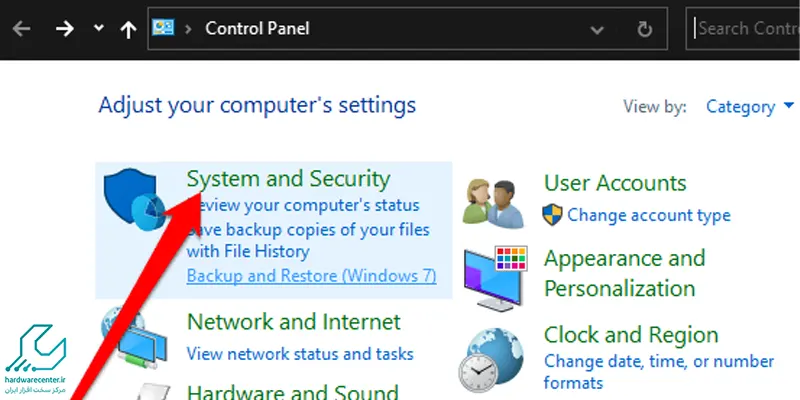The width and height of the screenshot is (800, 400).
Task: Open the address bar history dropdown
Action: coord(597,30)
